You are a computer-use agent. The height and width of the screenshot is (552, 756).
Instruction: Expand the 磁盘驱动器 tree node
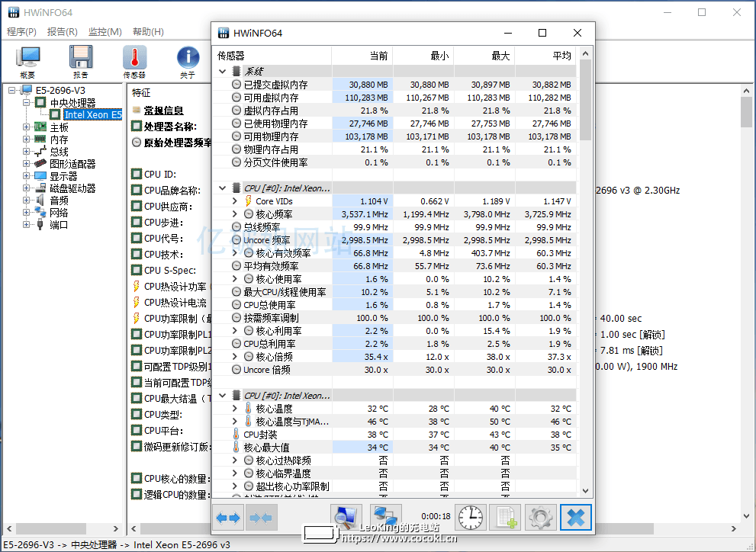tap(27, 188)
